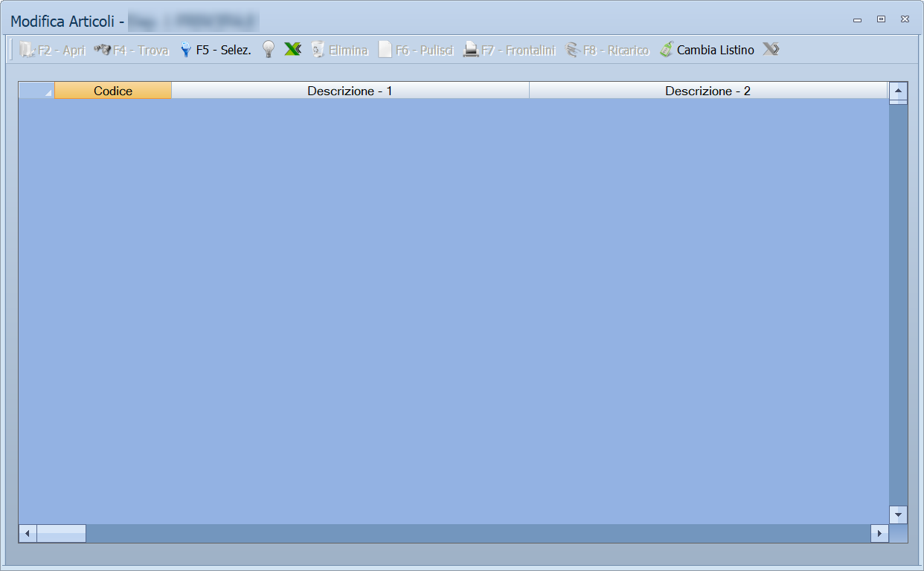Click the F7 - Frontalini printer button

[510, 51]
